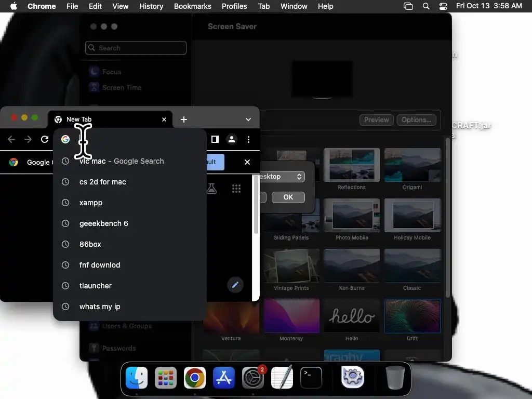Image resolution: width=532 pixels, height=399 pixels.
Task: Click OK in the dialog
Action: tap(288, 197)
